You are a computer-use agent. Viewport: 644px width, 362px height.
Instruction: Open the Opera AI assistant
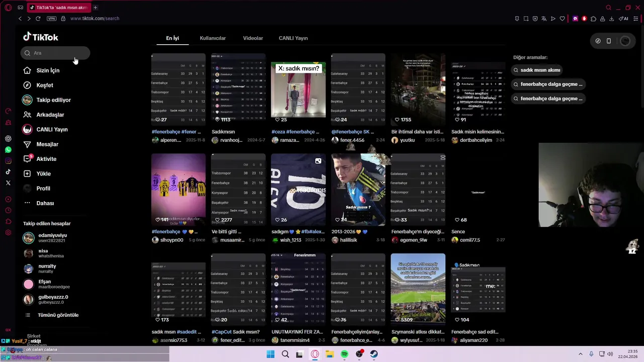[x=623, y=19]
